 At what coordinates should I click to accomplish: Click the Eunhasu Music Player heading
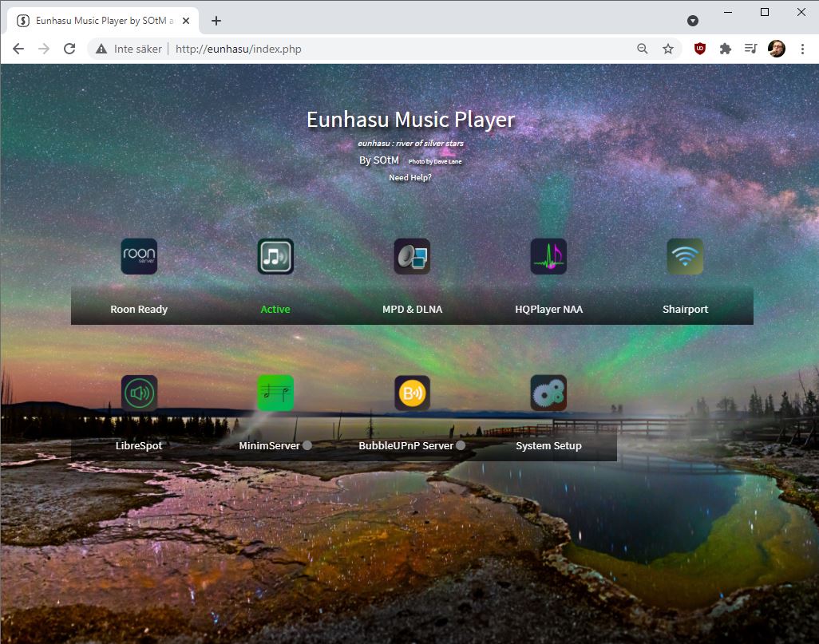[410, 120]
